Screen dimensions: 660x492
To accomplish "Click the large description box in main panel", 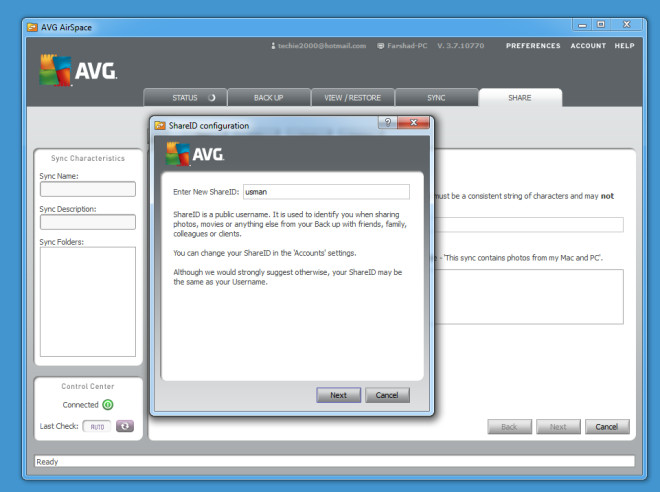I will coord(529,297).
